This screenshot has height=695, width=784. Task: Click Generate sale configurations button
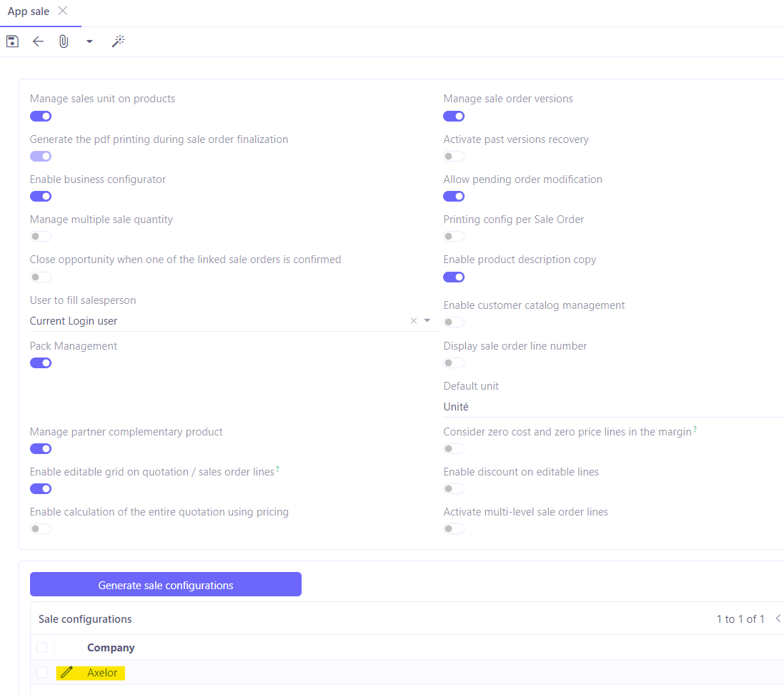coord(166,584)
